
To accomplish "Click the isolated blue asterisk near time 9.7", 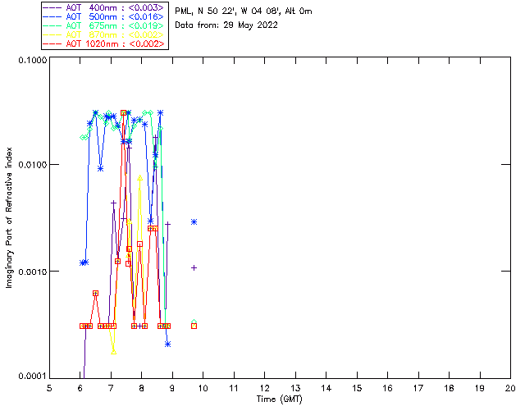I will [194, 222].
